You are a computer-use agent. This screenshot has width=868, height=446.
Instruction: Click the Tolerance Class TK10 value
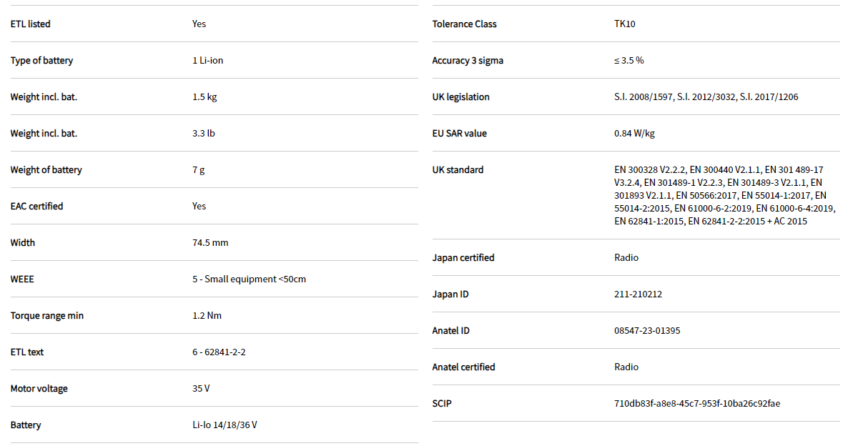click(624, 24)
